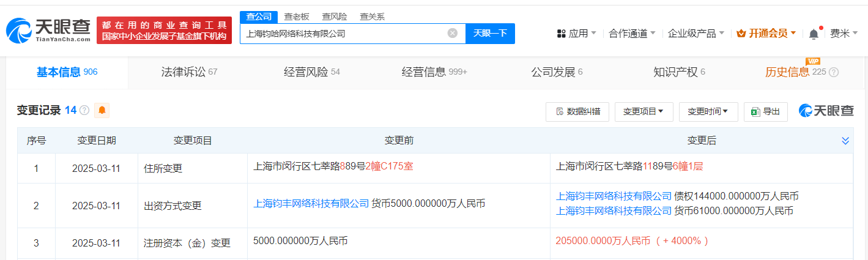
Task: Click the 205000.0000万人民币 (+4000%) value
Action: pyautogui.click(x=632, y=241)
